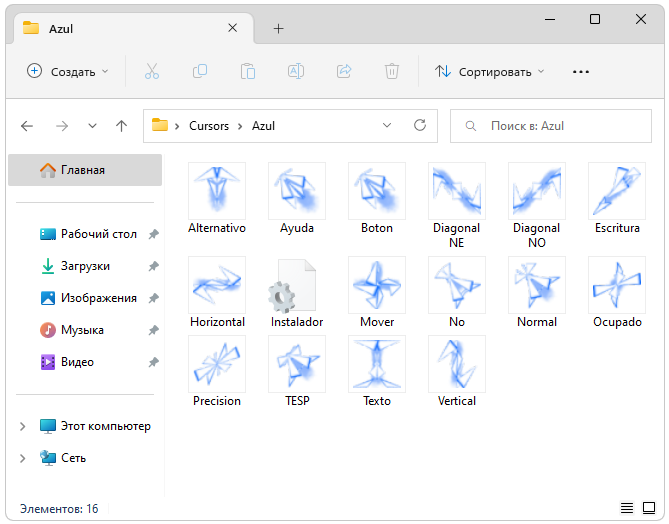Refresh the current folder view
This screenshot has height=524, width=669.
420,126
